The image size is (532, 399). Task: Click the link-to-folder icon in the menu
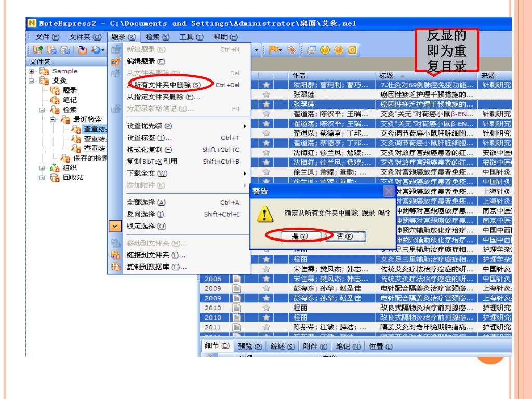click(116, 255)
